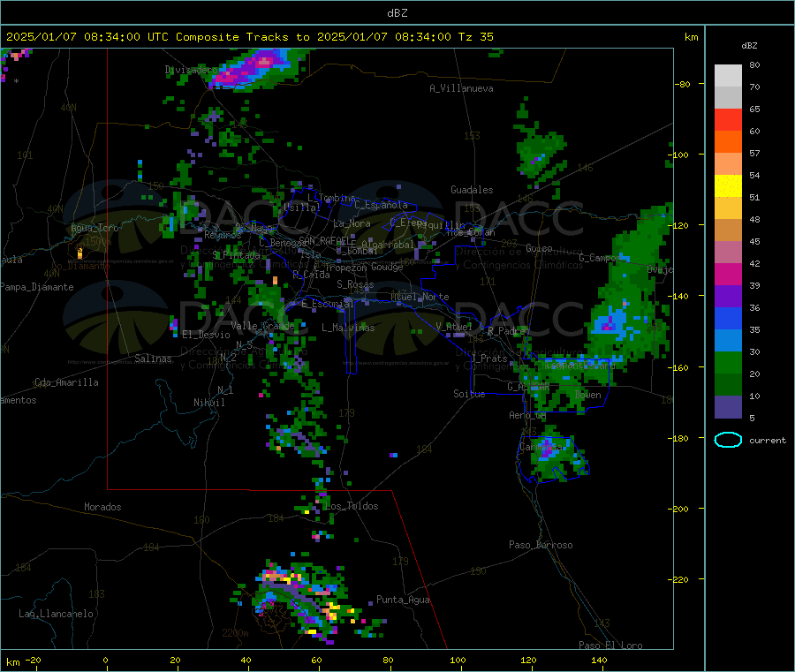Click the 'Divisadero' place label
The height and width of the screenshot is (672, 795).
(191, 70)
